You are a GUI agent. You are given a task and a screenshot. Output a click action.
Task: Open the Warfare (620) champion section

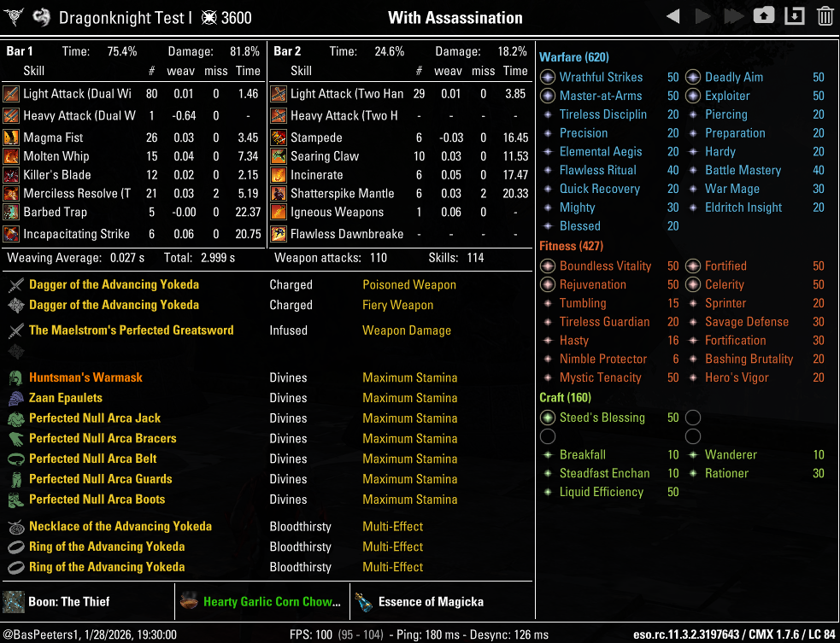(573, 57)
